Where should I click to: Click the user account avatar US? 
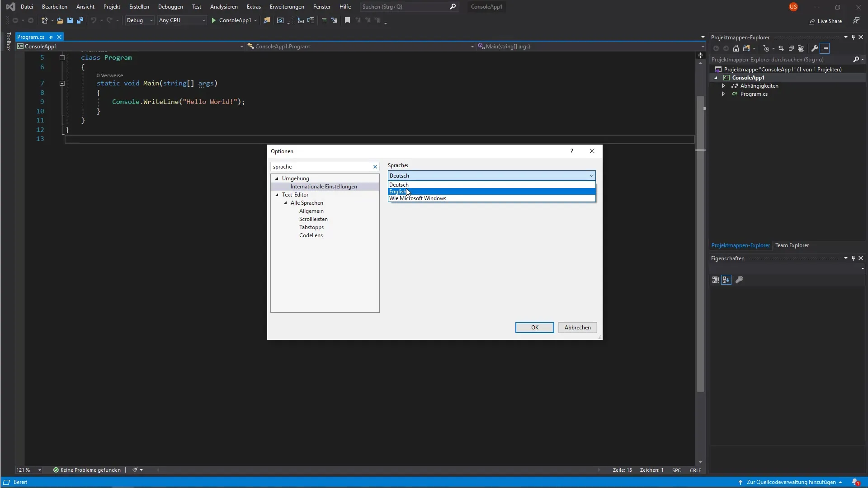pyautogui.click(x=793, y=7)
